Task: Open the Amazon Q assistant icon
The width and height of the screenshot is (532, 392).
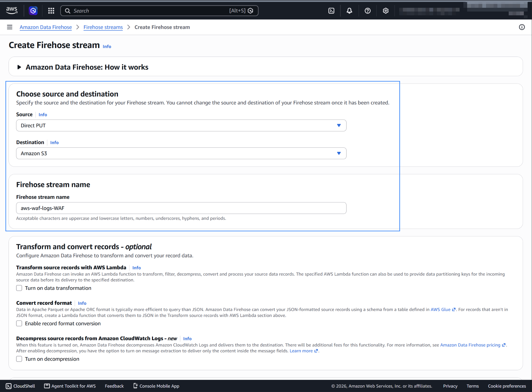Action: 33,11
